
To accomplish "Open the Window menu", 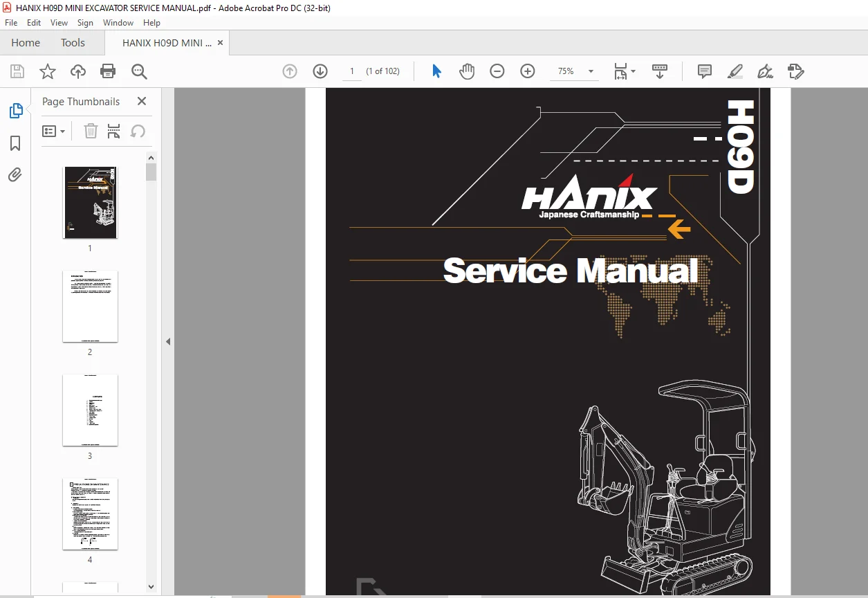I will pyautogui.click(x=118, y=23).
